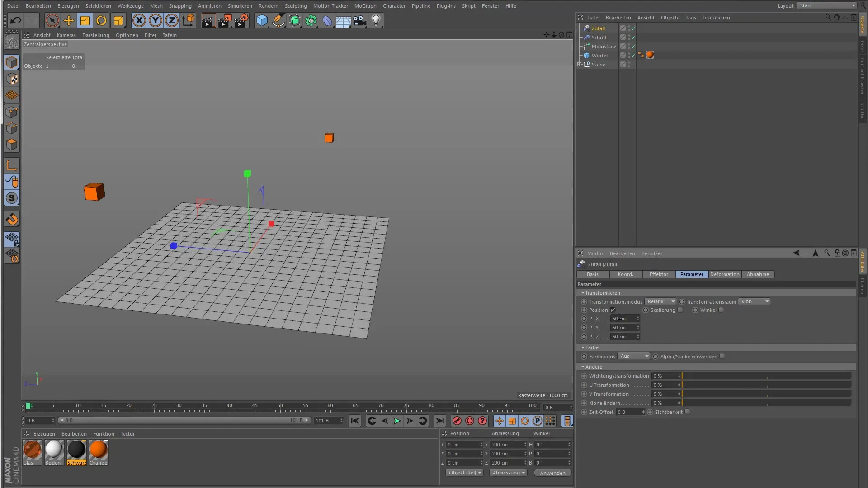Adjust the Klone ändern slider

766,403
